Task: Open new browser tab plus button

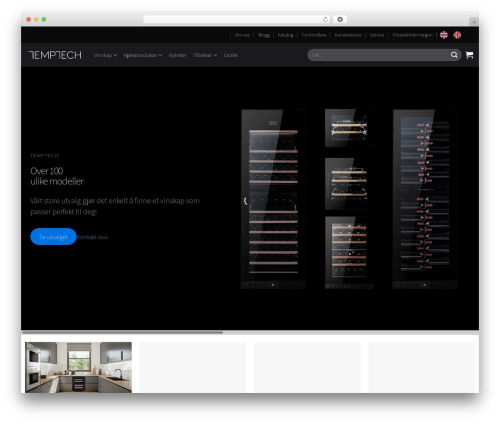Action: [474, 22]
